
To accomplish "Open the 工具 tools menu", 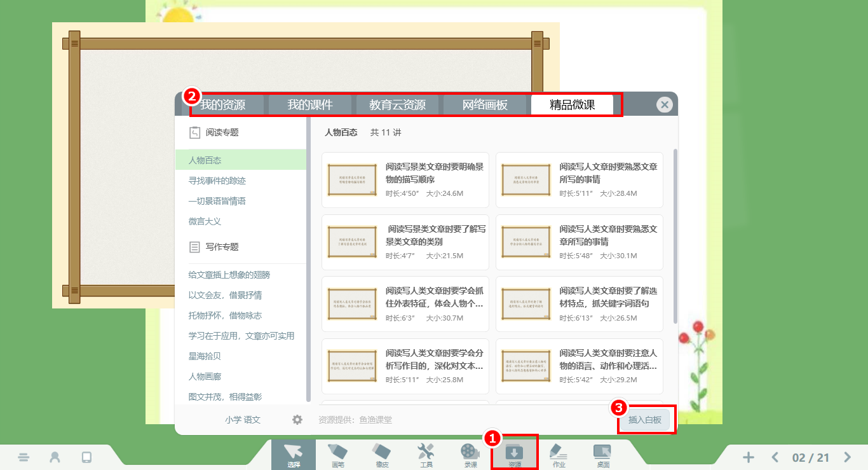I will [426, 455].
